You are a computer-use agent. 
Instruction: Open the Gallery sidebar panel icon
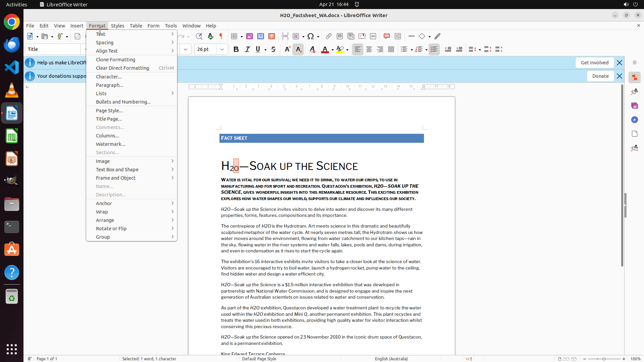click(x=634, y=106)
